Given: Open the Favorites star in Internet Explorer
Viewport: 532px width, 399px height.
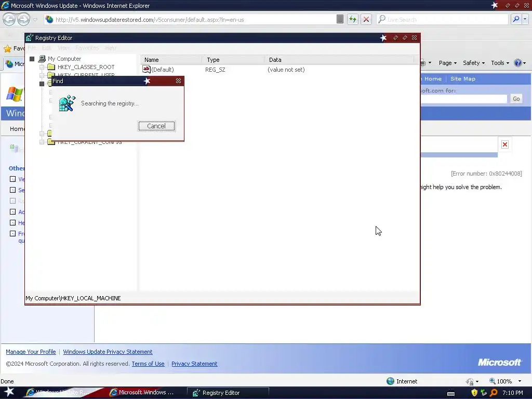Looking at the screenshot, I should [x=7, y=48].
